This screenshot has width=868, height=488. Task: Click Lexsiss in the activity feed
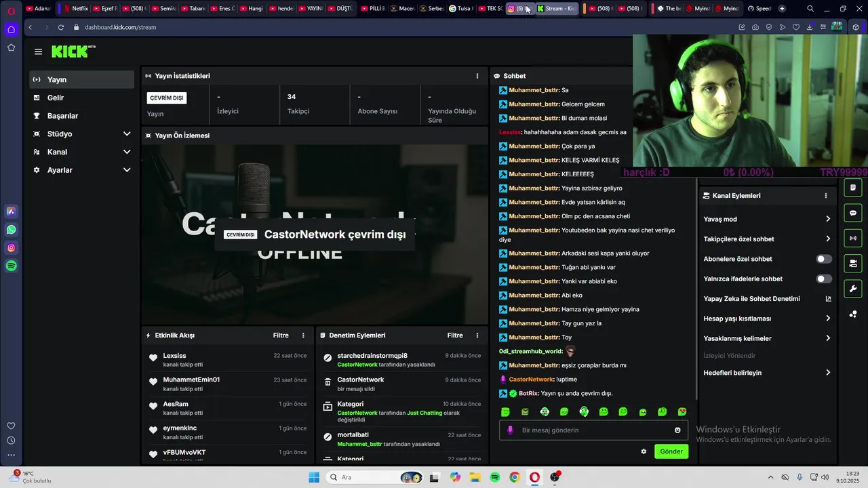tap(174, 356)
